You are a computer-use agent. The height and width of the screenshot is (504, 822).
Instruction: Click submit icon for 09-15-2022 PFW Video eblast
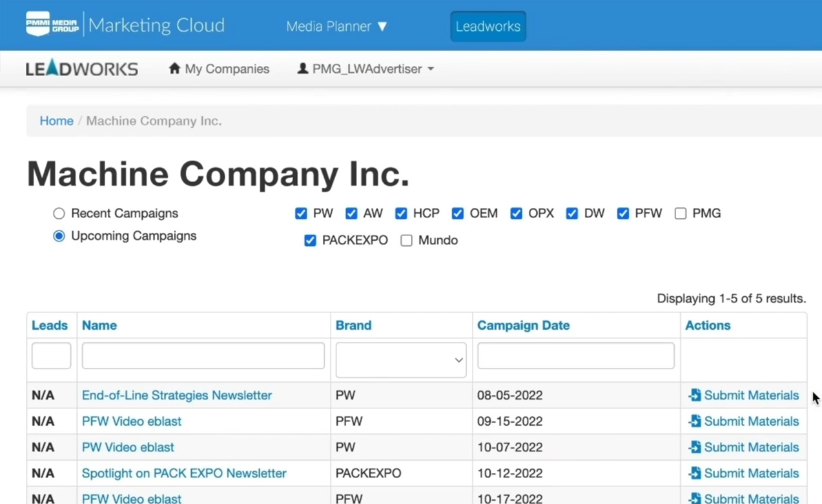click(695, 421)
